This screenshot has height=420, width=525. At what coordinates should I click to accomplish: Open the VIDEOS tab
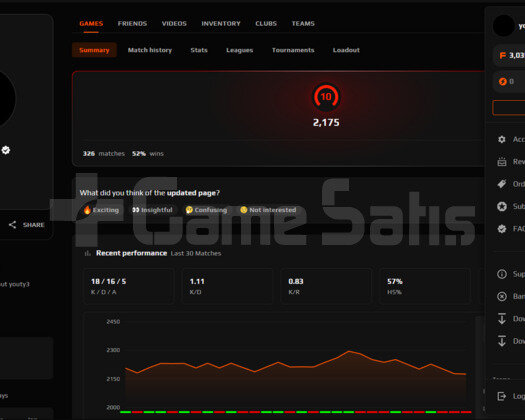174,23
